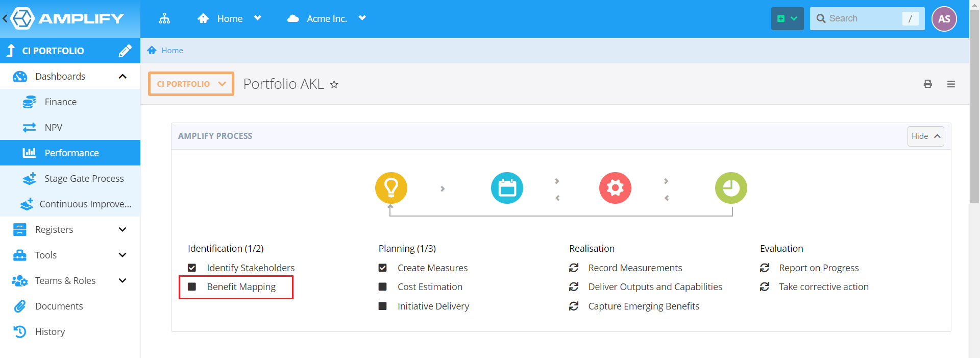Open Initiative Delivery step
The height and width of the screenshot is (358, 980).
[x=433, y=306]
